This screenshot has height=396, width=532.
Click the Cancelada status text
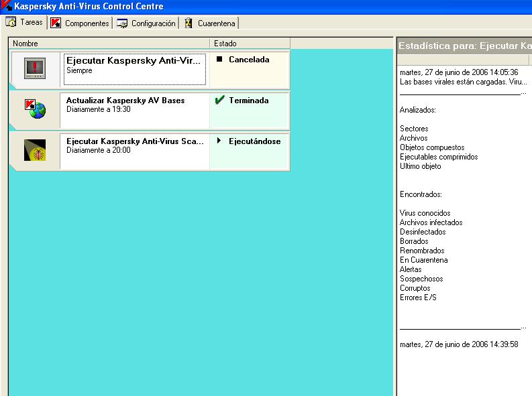(x=249, y=60)
